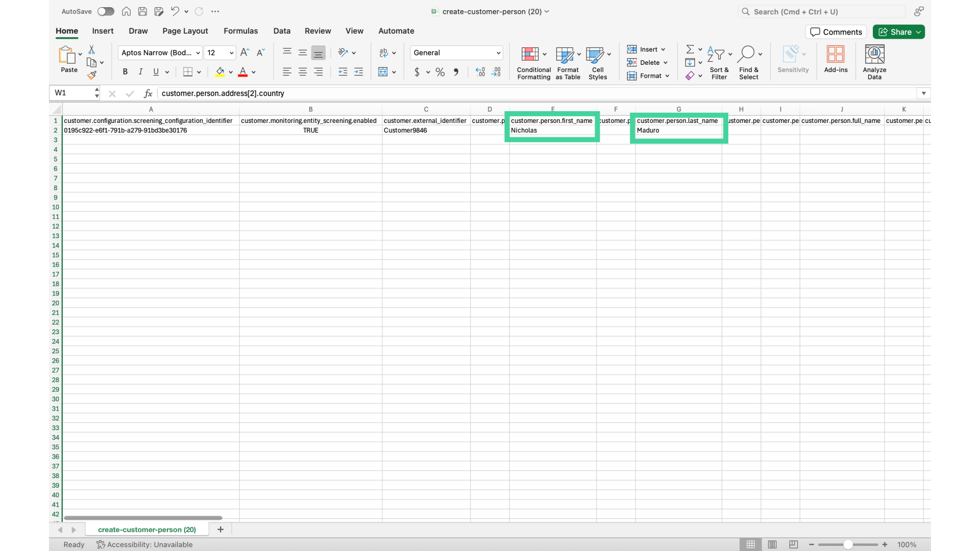Open the Comments pane
Viewport: 980px width, 551px height.
coord(836,32)
